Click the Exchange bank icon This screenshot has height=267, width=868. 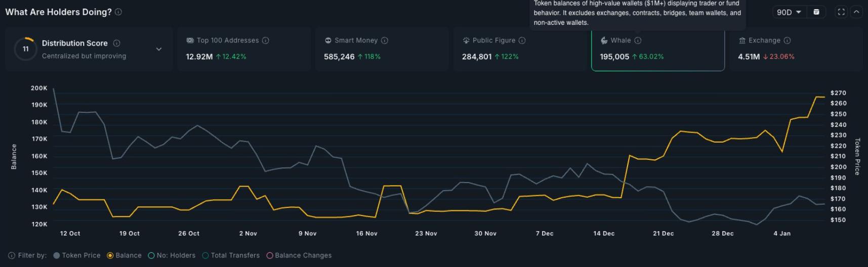coord(742,40)
